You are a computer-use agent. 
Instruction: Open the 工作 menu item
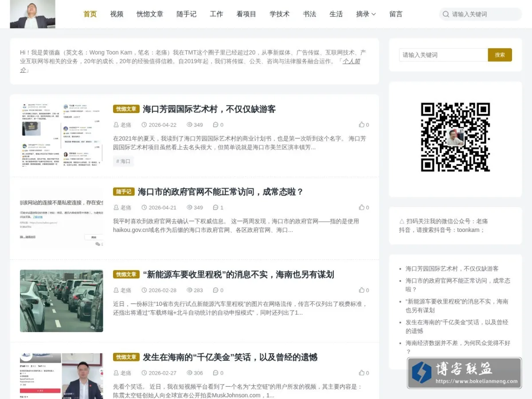[216, 14]
